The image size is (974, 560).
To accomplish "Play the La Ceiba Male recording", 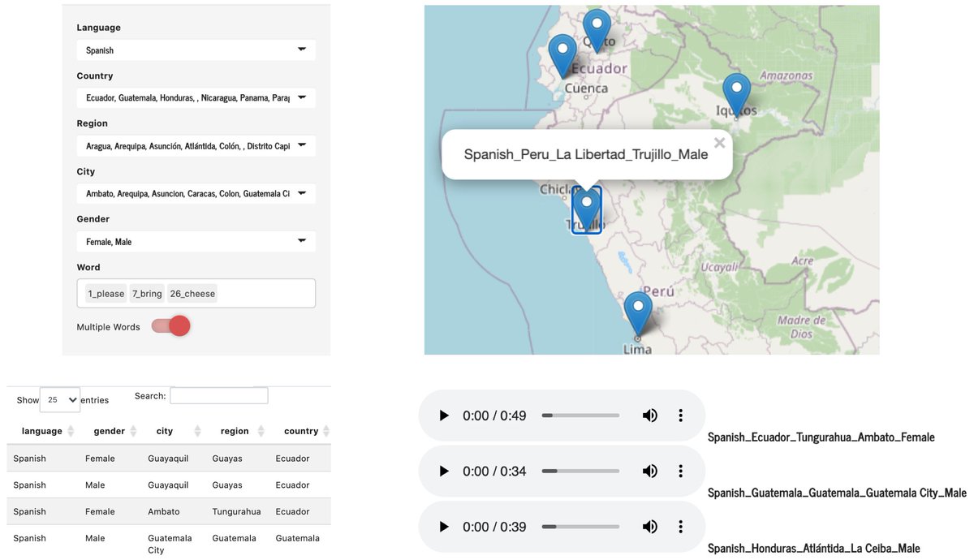I will coord(444,527).
